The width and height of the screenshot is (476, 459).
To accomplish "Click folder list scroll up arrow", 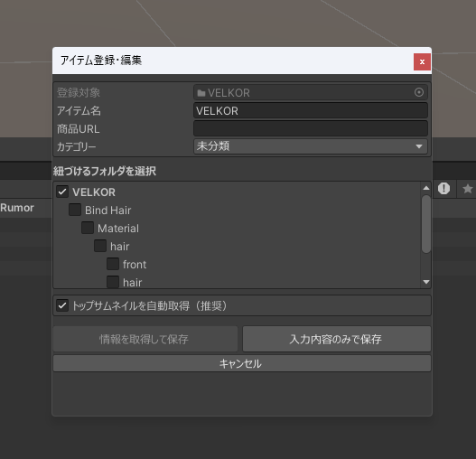I will click(426, 188).
